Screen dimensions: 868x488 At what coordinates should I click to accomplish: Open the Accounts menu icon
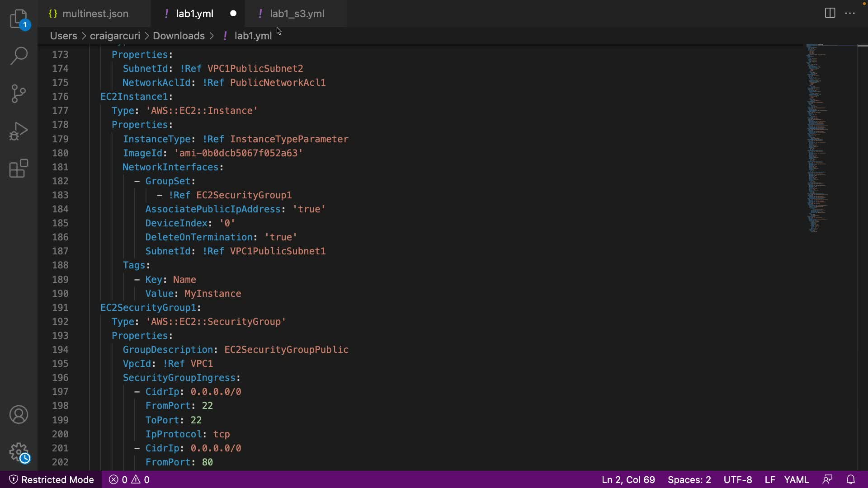point(19,414)
